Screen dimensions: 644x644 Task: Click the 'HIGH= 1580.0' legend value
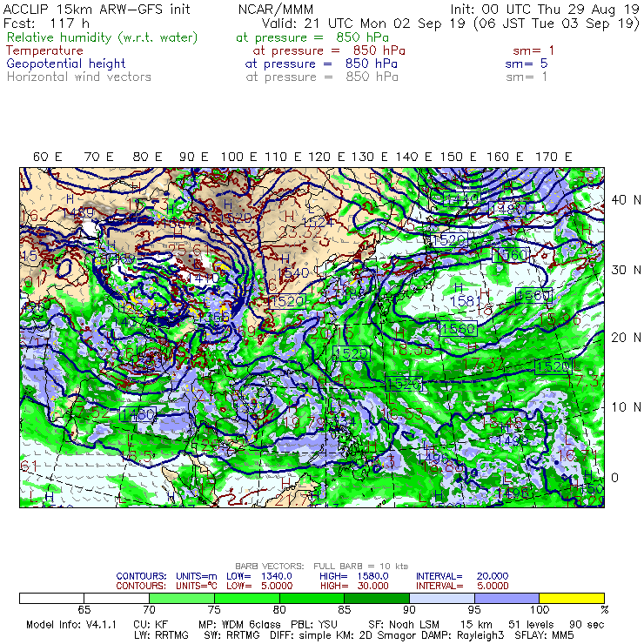pos(354,576)
